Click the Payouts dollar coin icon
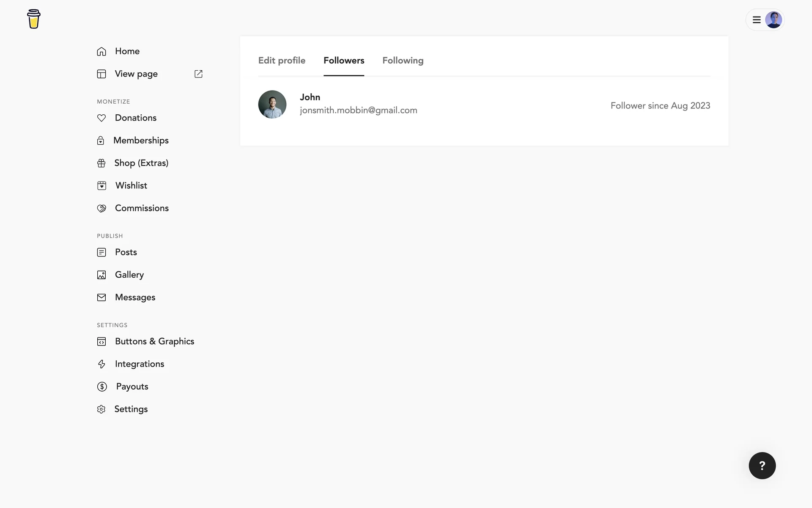The image size is (812, 508). coord(102,387)
